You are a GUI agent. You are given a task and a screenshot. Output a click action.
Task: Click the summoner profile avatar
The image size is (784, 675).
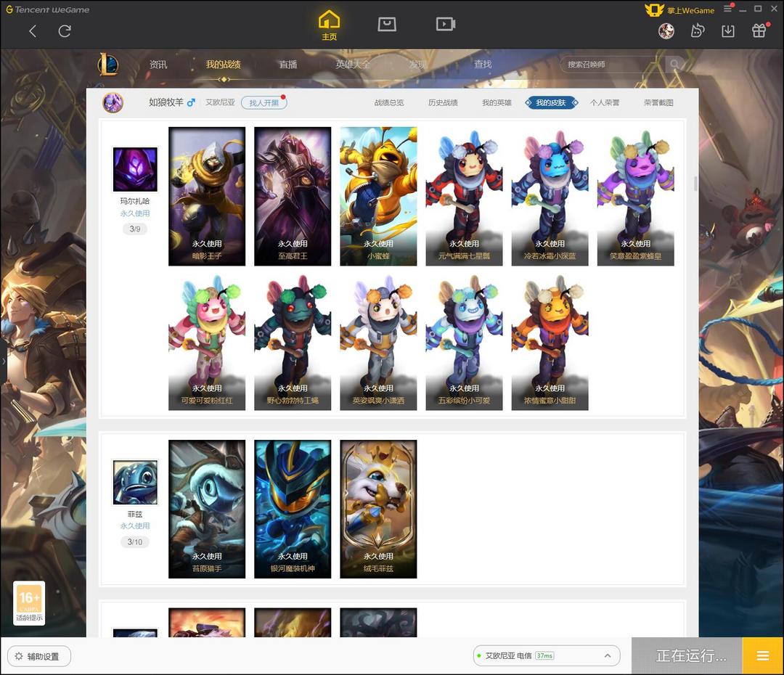[x=113, y=103]
